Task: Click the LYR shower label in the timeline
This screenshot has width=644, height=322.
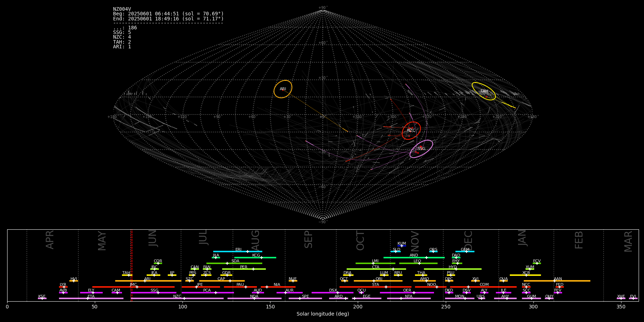Action: tap(63, 285)
